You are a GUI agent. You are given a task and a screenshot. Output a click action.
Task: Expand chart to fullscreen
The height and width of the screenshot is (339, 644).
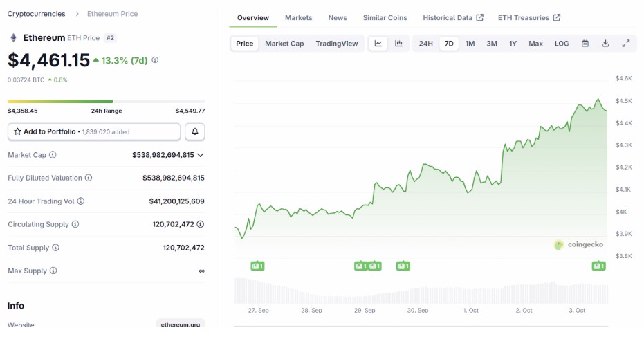point(625,44)
